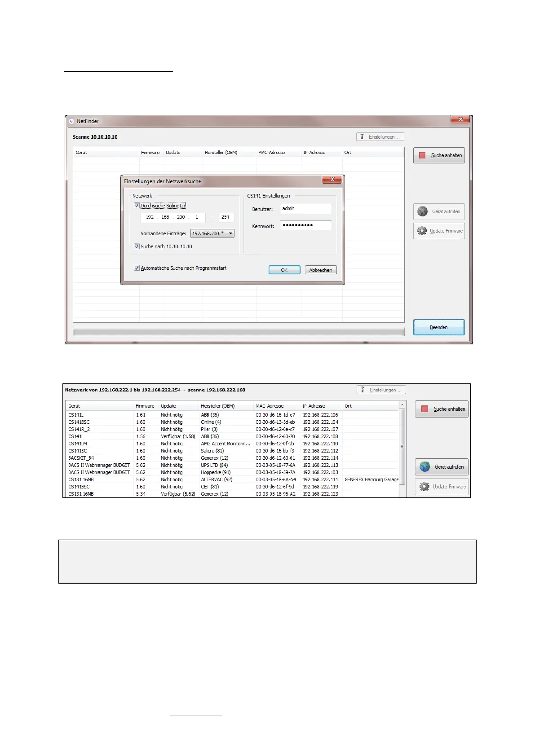
Task: Select the CS141LM device row
Action: click(x=232, y=444)
